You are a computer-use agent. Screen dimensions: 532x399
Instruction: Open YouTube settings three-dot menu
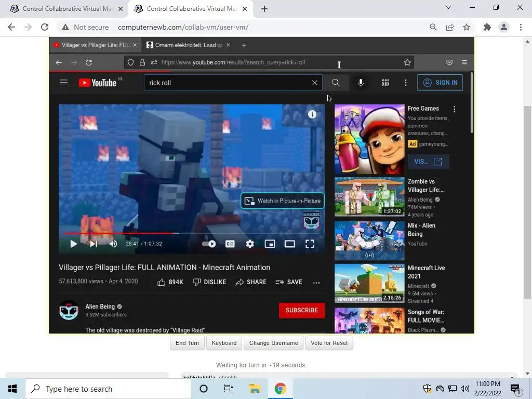406,83
